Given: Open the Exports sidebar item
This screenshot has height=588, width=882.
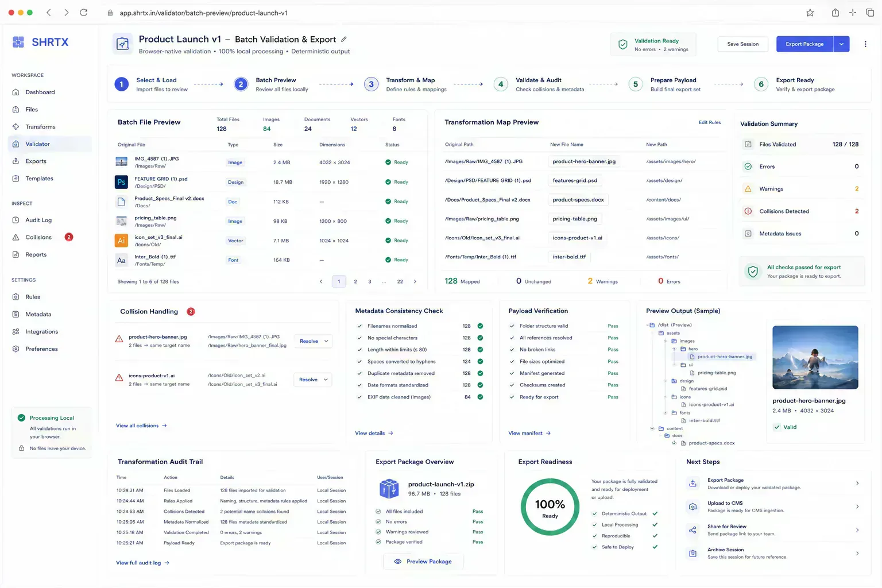Looking at the screenshot, I should 36,161.
